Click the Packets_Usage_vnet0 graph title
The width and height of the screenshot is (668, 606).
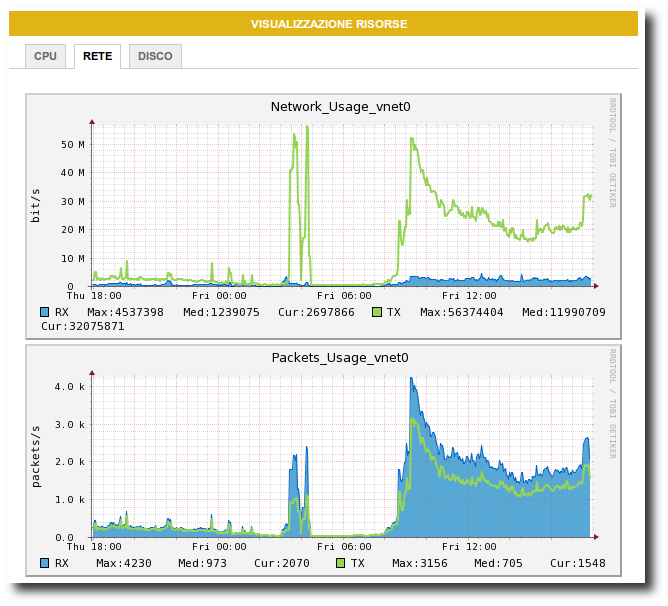pos(340,358)
